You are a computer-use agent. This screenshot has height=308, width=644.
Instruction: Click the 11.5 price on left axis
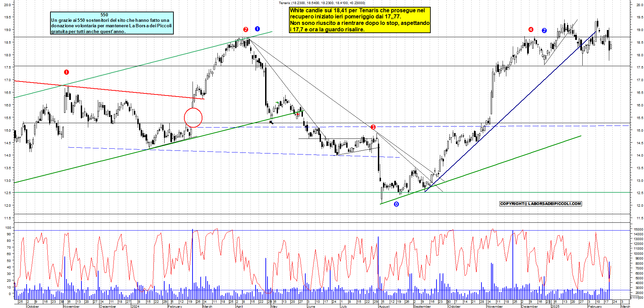coord(7,218)
